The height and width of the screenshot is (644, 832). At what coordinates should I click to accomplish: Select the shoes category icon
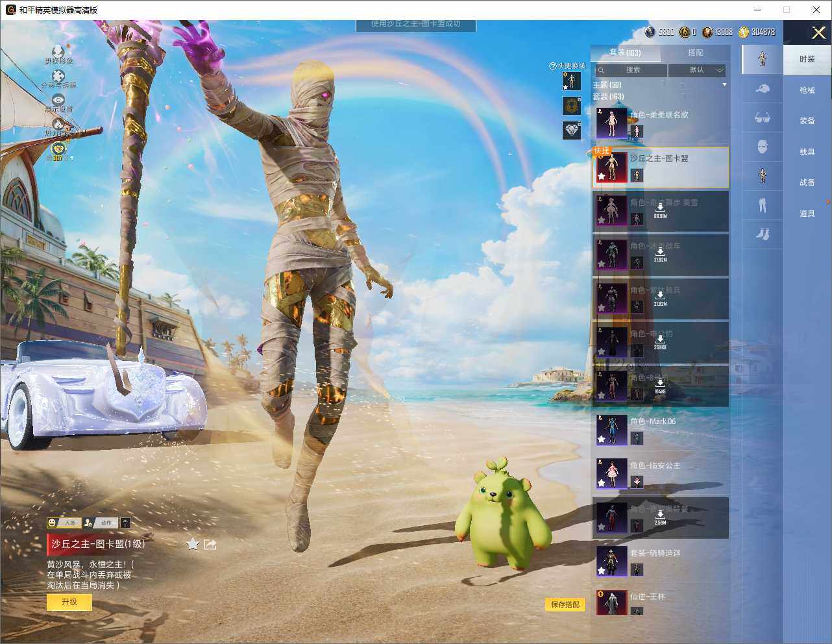763,234
